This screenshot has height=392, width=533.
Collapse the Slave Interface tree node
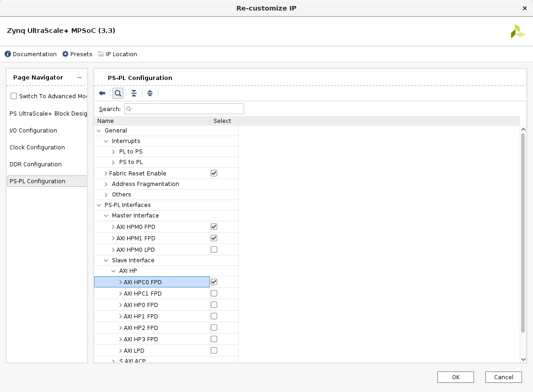[x=106, y=260]
